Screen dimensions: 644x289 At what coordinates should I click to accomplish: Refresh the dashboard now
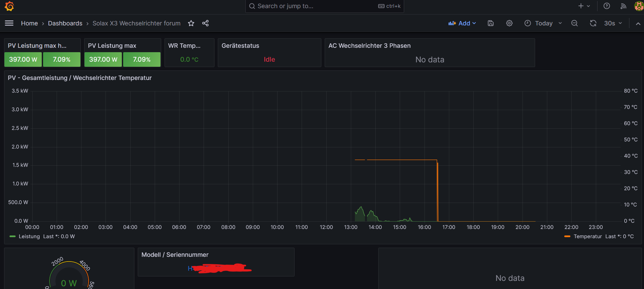pos(593,23)
